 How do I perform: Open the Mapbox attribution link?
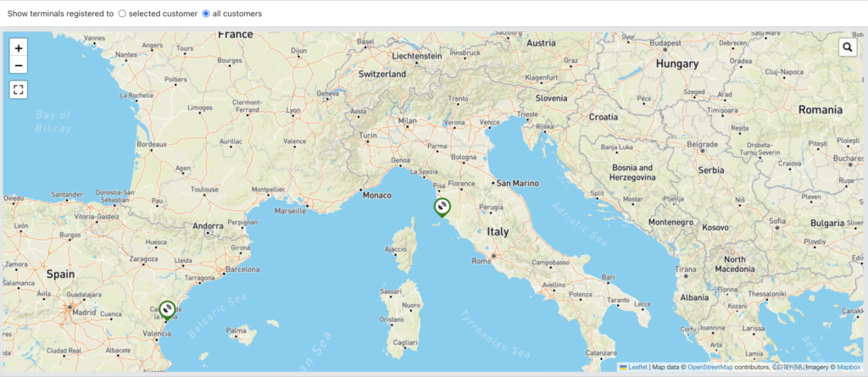849,368
